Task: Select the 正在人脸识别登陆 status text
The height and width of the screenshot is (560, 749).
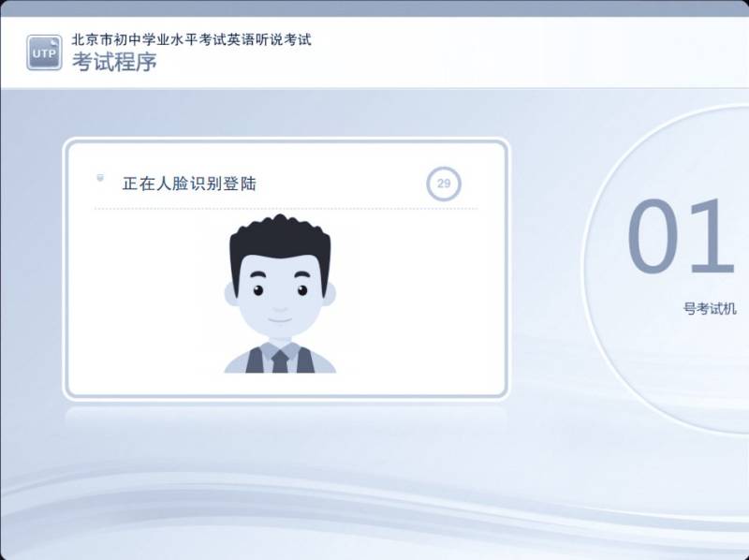Action: (189, 184)
